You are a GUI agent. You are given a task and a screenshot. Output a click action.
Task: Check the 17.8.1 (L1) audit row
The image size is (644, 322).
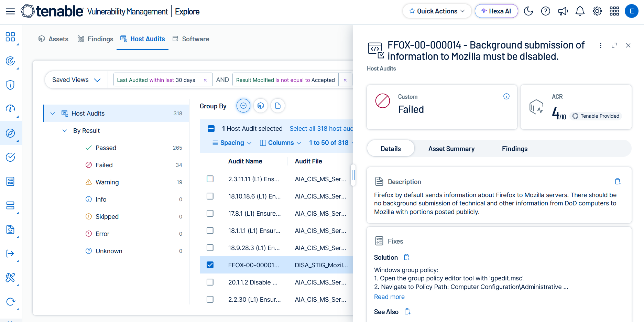210,213
